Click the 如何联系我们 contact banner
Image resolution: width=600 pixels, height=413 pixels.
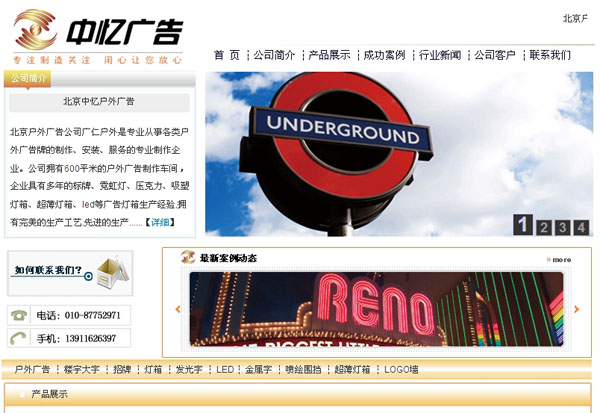tap(70, 273)
